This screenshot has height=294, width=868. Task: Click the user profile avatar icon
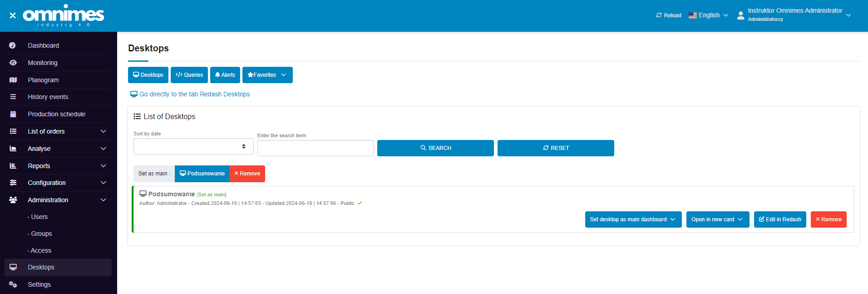click(x=740, y=15)
